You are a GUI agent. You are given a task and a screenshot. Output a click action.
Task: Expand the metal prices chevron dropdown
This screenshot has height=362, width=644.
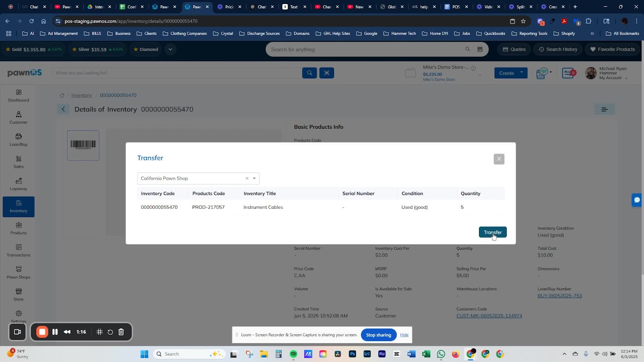click(170, 49)
